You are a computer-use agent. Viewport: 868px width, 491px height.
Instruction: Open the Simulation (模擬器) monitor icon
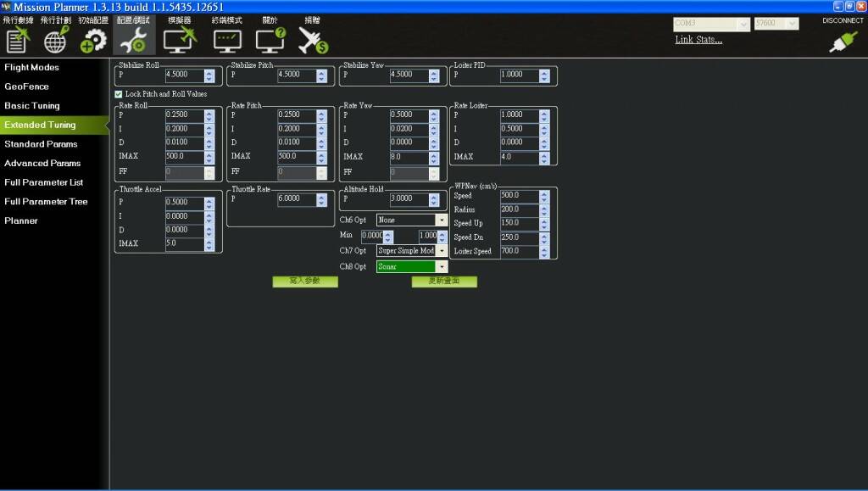[180, 40]
